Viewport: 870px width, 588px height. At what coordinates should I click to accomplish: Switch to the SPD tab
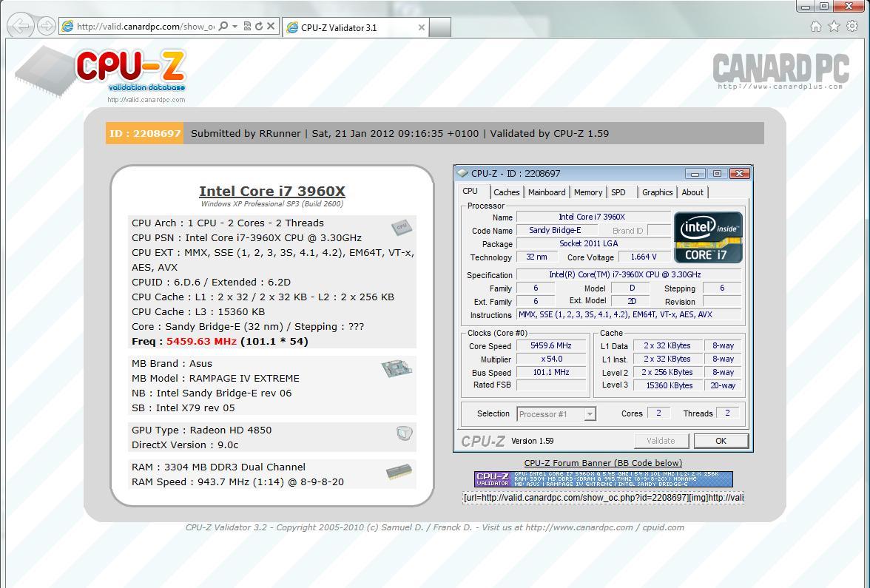618,192
